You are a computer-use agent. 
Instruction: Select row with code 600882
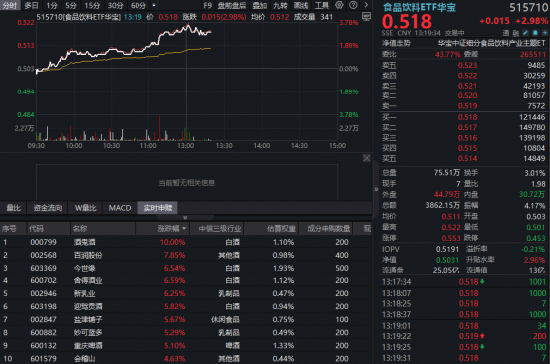pyautogui.click(x=186, y=332)
